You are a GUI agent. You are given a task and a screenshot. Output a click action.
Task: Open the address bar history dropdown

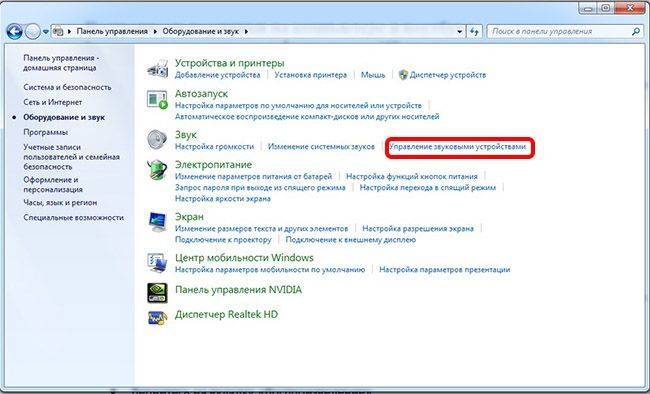click(x=459, y=32)
